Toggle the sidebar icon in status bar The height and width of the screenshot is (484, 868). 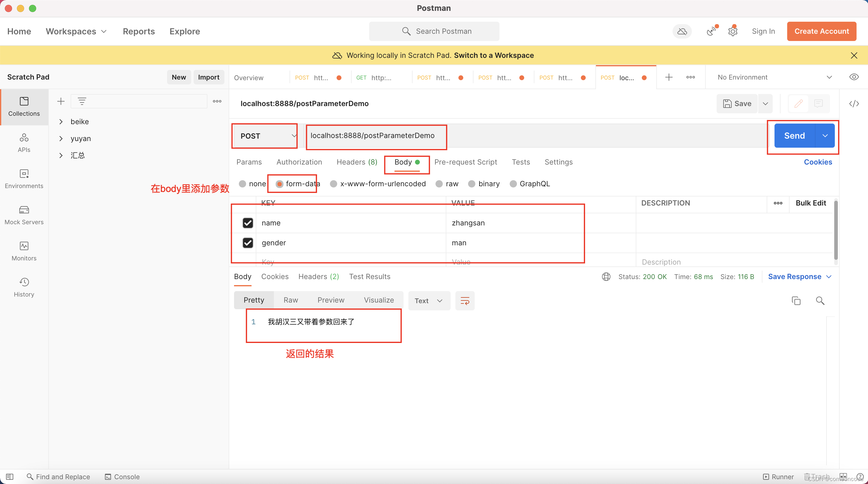coord(10,476)
